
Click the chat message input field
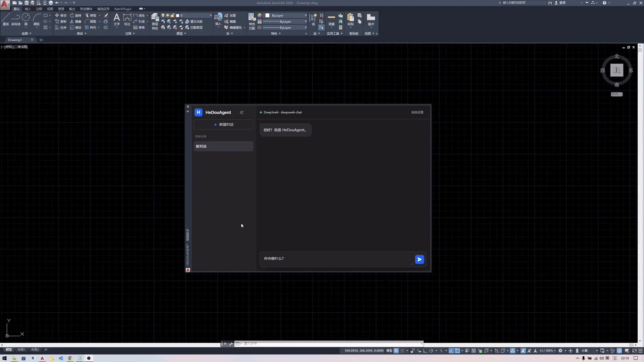tap(337, 259)
